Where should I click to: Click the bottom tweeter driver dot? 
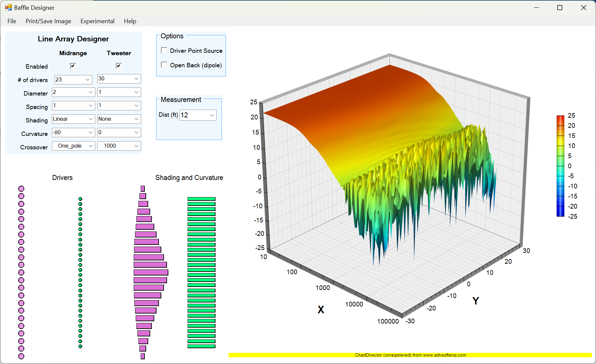[x=80, y=346]
